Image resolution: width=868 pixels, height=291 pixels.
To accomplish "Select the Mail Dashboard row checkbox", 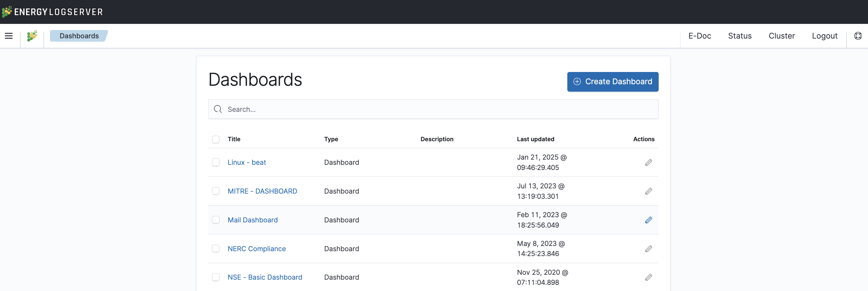I will (x=216, y=220).
